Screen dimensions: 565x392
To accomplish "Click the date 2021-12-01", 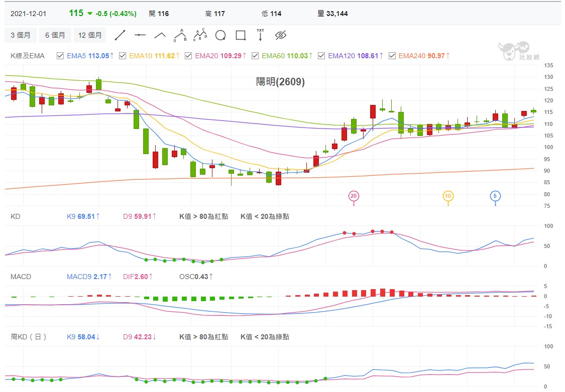I will (29, 14).
